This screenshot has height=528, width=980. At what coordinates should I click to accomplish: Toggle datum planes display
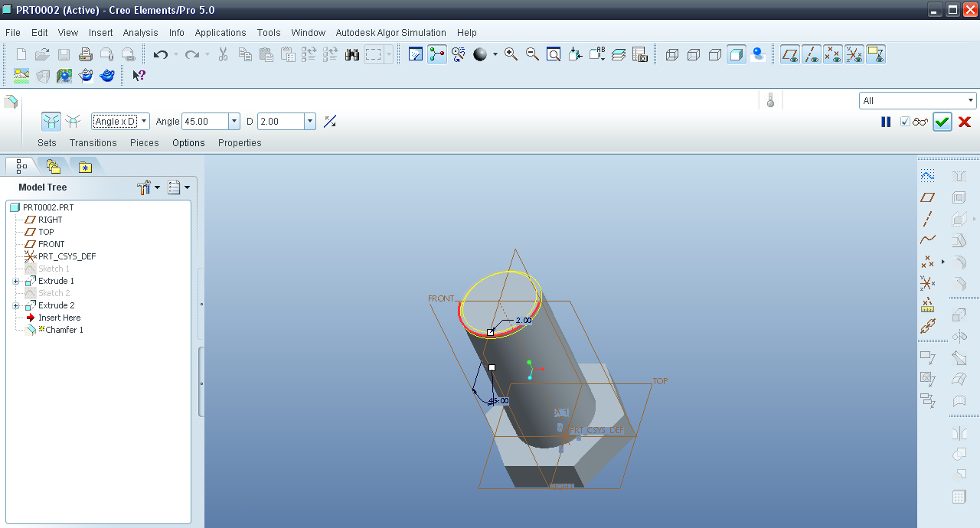pyautogui.click(x=790, y=54)
